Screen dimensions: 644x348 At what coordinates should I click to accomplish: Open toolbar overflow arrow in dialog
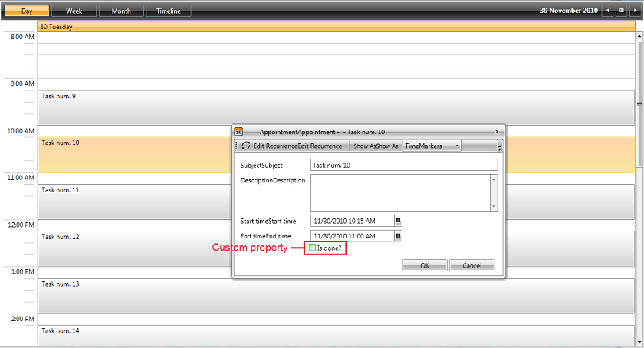pos(500,146)
